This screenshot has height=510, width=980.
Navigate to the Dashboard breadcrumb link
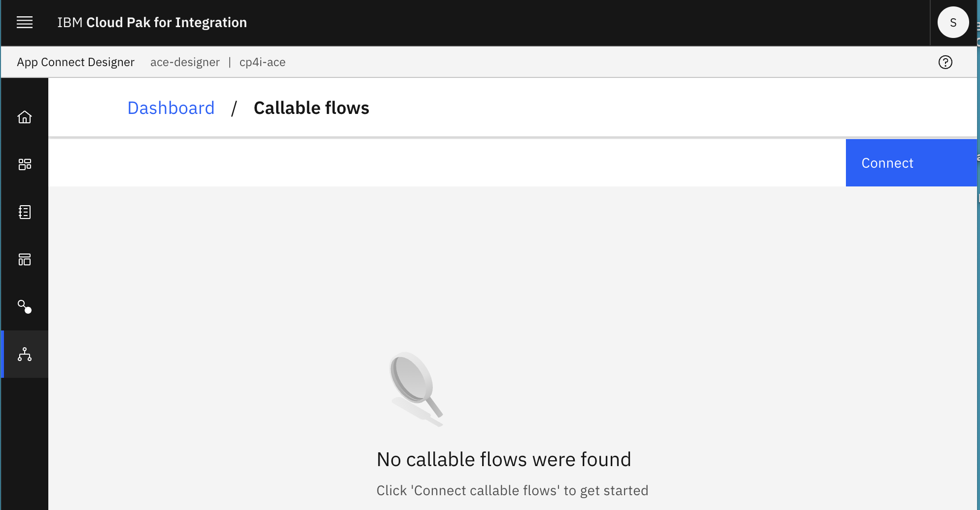coord(171,108)
